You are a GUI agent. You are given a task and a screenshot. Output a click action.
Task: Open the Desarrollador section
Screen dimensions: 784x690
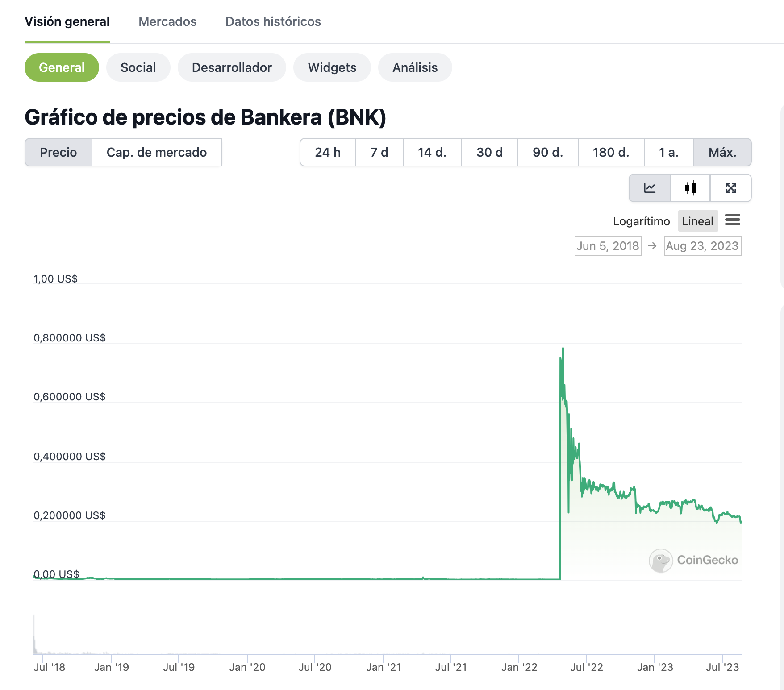click(232, 67)
